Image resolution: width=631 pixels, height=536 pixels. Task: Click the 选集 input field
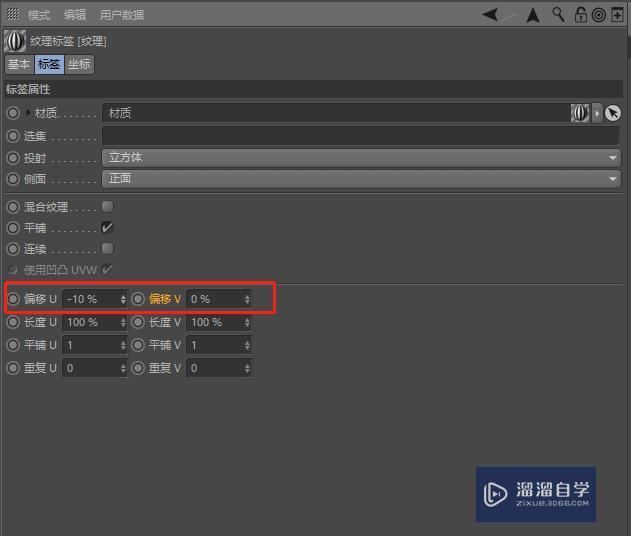[x=360, y=136]
